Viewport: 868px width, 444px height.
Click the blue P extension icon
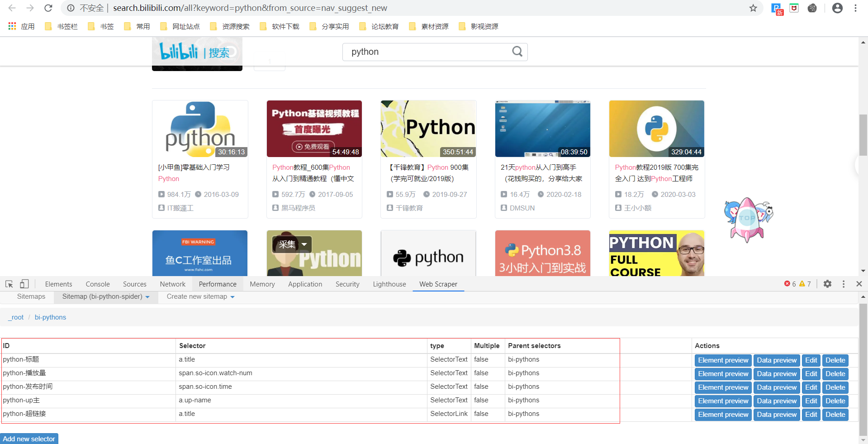[x=777, y=9]
